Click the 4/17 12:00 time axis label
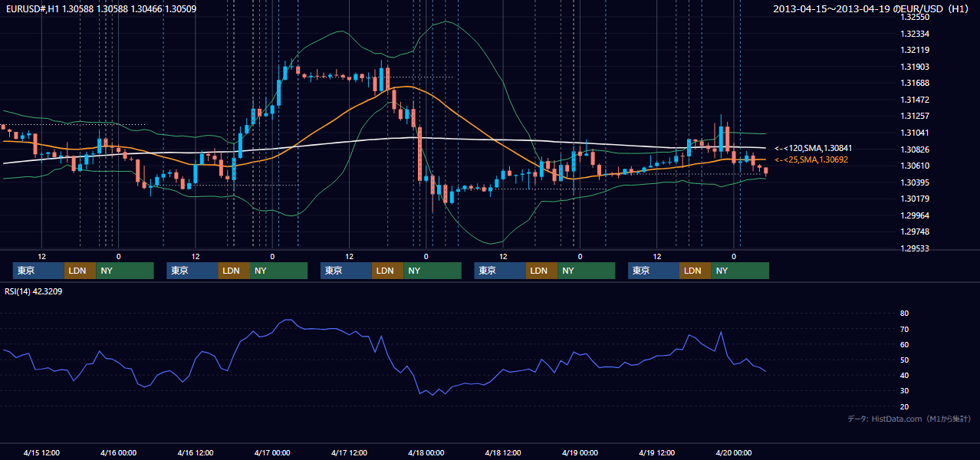This screenshot has width=980, height=460. tap(350, 453)
